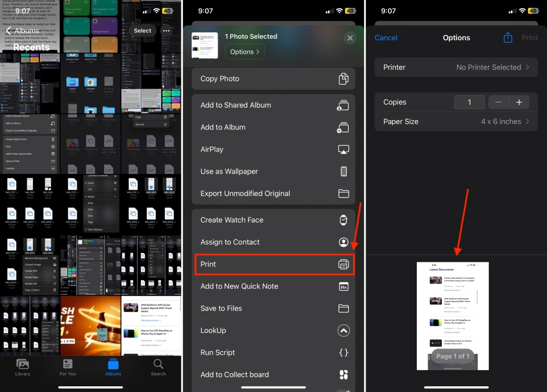Image resolution: width=547 pixels, height=392 pixels.
Task: Tap the Add to New Quick Note icon
Action: tap(344, 286)
